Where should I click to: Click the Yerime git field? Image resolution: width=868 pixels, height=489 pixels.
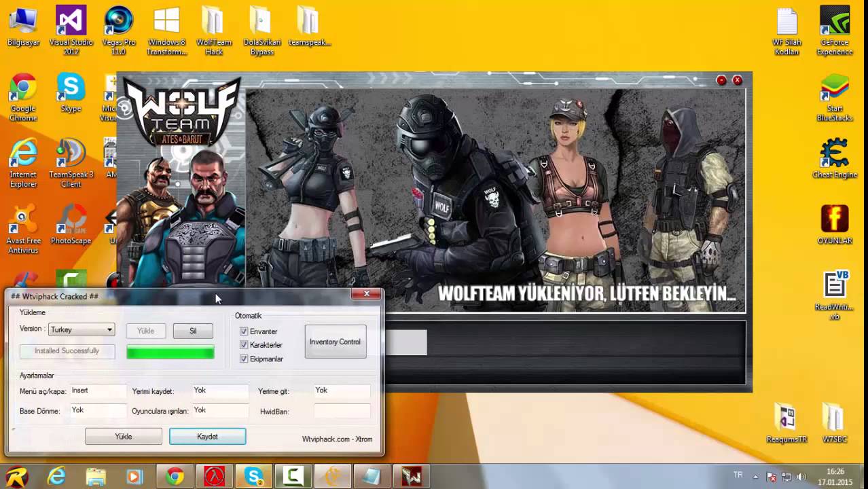(x=342, y=391)
